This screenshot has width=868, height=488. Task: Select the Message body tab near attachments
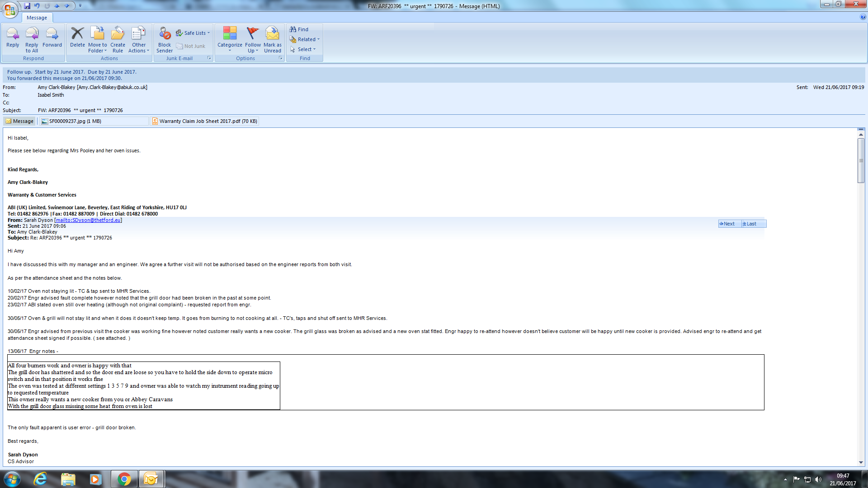pos(20,121)
